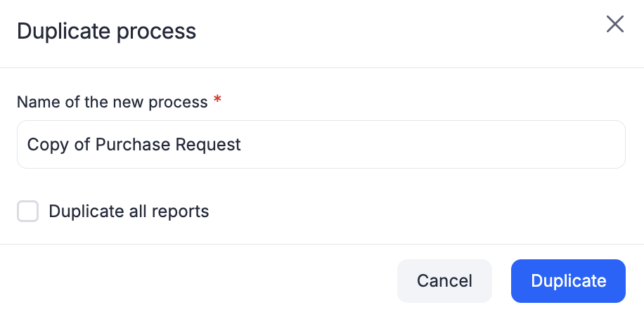The height and width of the screenshot is (312, 644).
Task: Click the "Name of the new process" label
Action: pyautogui.click(x=112, y=102)
